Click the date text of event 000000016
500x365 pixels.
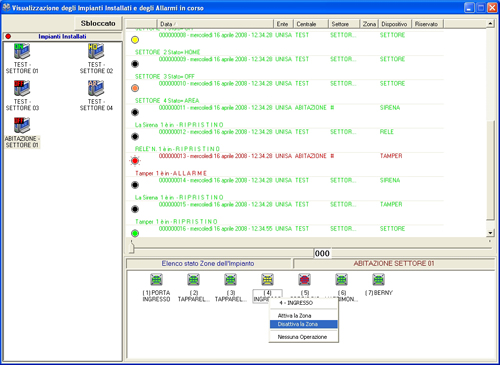[x=216, y=229]
